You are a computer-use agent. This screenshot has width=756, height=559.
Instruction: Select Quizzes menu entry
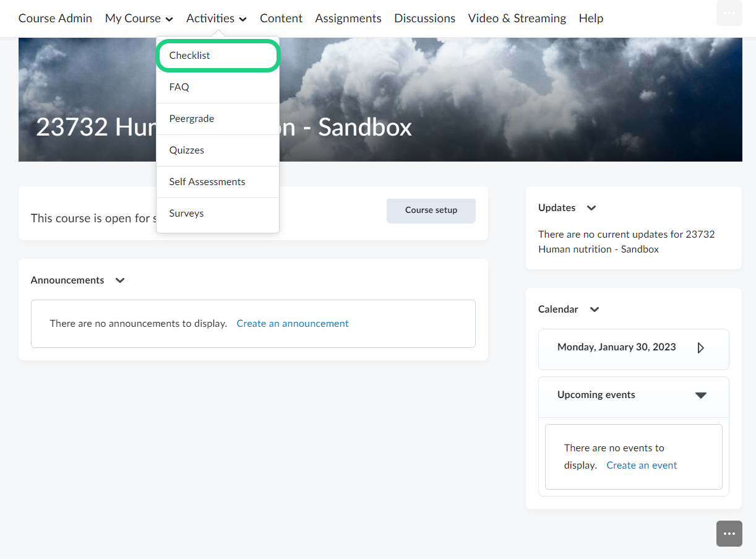(x=187, y=150)
